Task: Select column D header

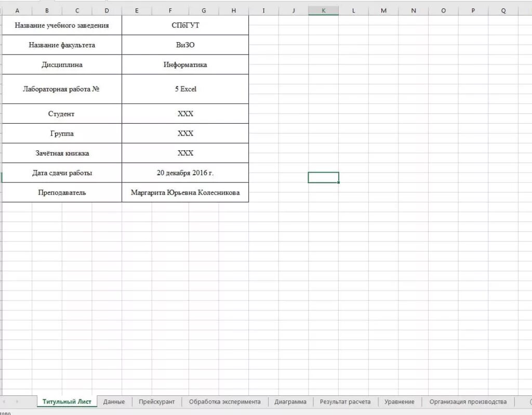Action: click(107, 10)
